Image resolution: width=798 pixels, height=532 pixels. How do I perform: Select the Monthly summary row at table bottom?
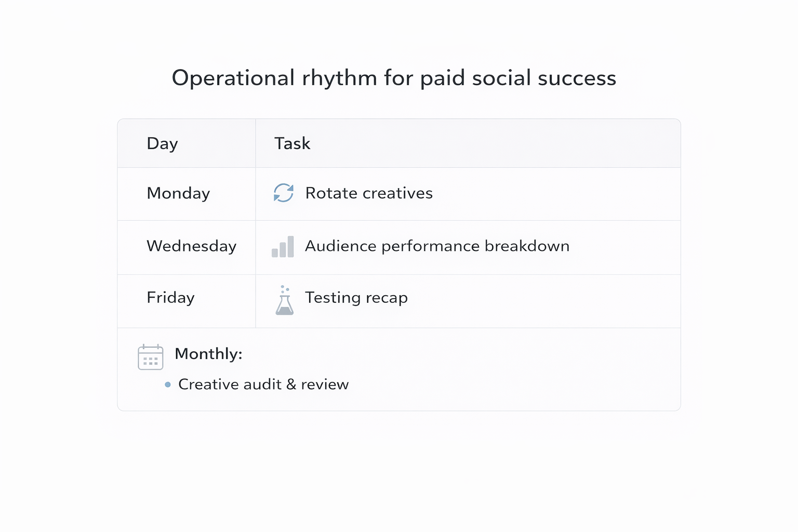pos(399,368)
